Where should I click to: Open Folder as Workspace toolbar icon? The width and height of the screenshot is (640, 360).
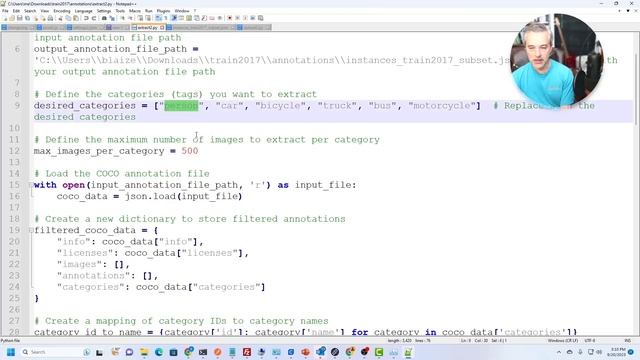click(x=212, y=18)
